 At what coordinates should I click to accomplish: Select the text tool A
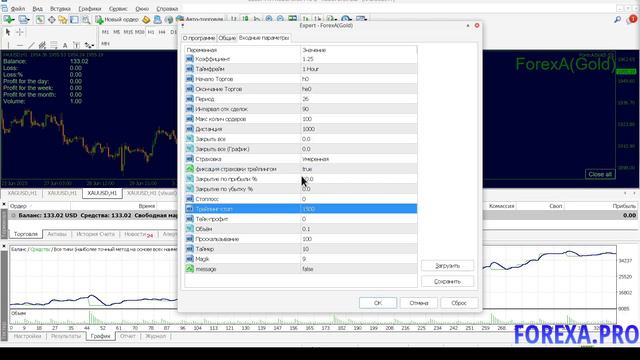(65, 45)
